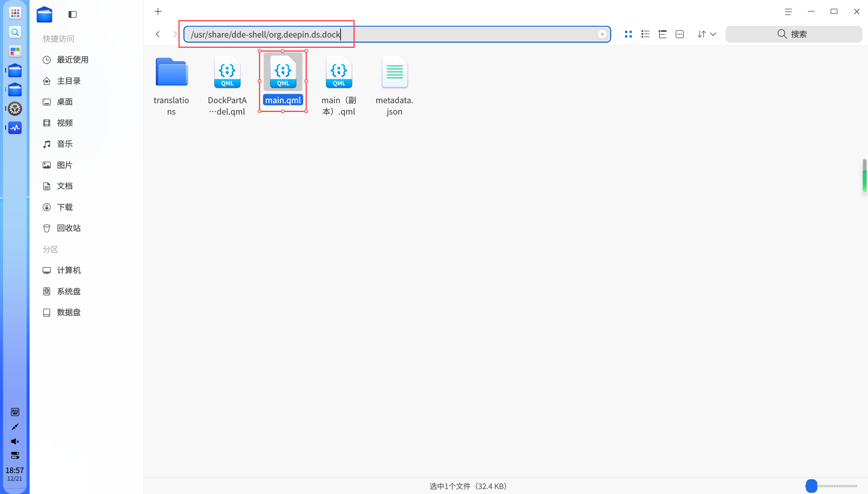Image resolution: width=868 pixels, height=494 pixels.
Task: Click the search box
Action: point(794,34)
